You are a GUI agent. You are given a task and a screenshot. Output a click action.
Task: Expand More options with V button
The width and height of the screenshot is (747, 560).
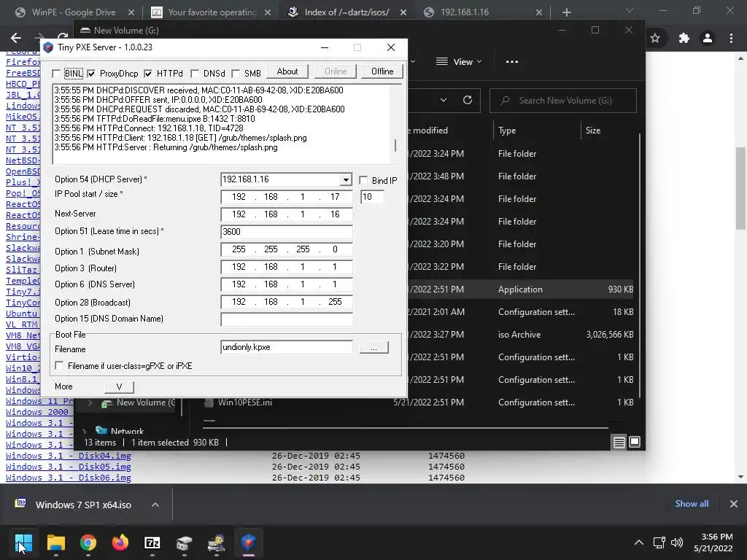click(119, 386)
